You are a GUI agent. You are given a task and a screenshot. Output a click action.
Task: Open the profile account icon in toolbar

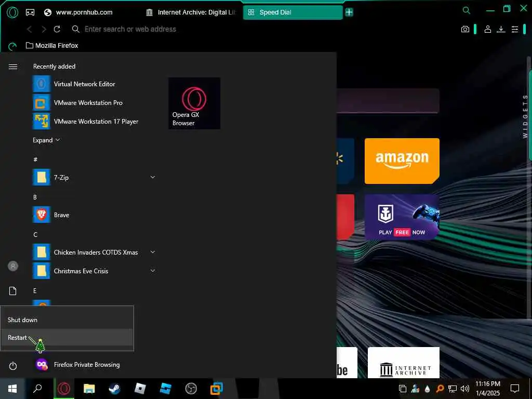tap(487, 29)
